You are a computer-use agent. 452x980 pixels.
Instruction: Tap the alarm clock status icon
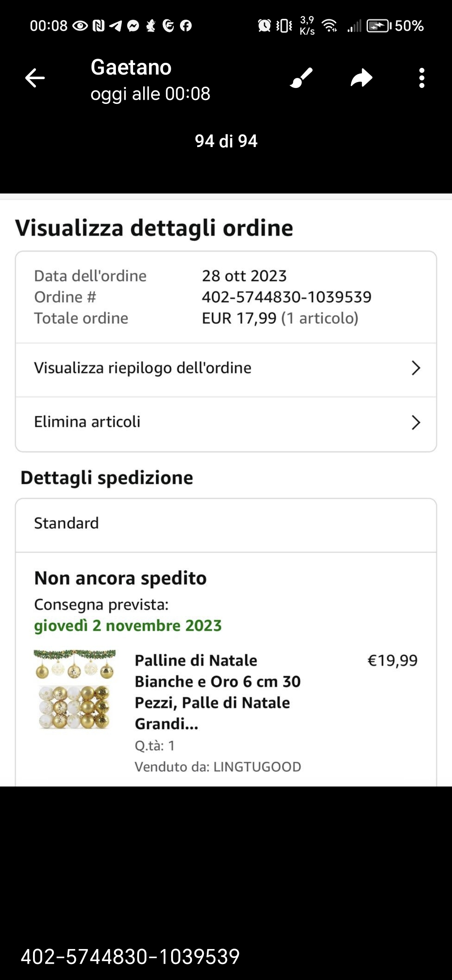point(264,26)
